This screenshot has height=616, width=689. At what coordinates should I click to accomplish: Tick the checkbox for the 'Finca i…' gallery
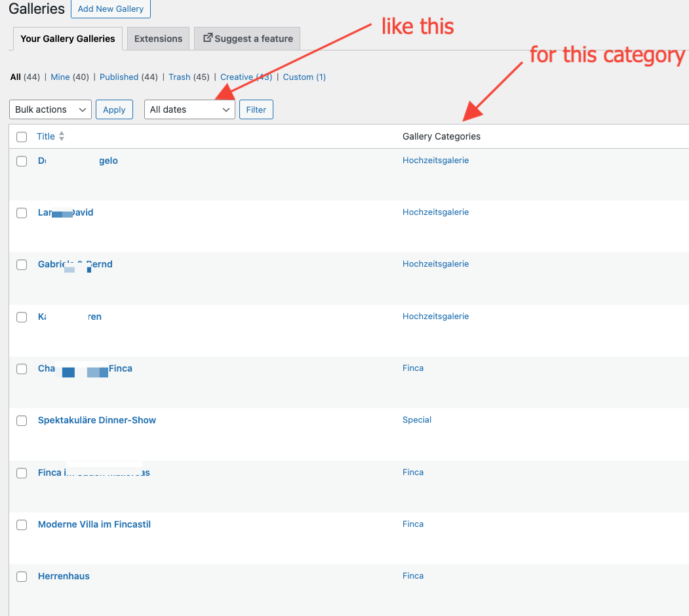click(22, 472)
